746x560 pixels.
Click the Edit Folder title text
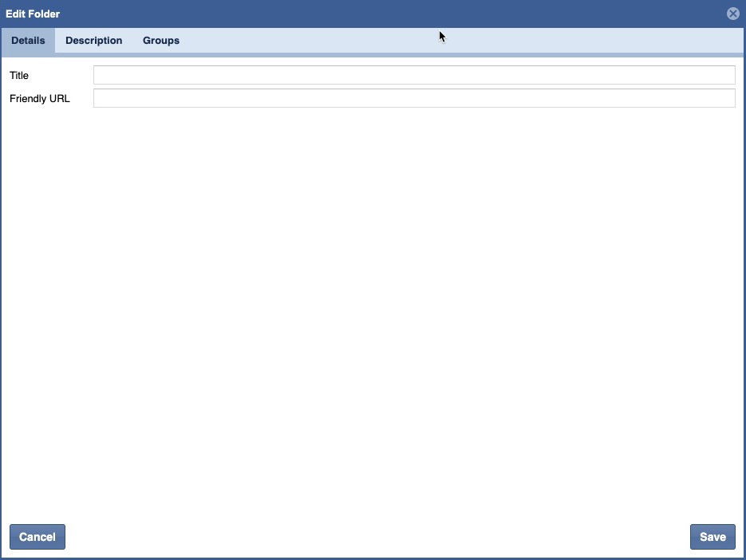33,14
